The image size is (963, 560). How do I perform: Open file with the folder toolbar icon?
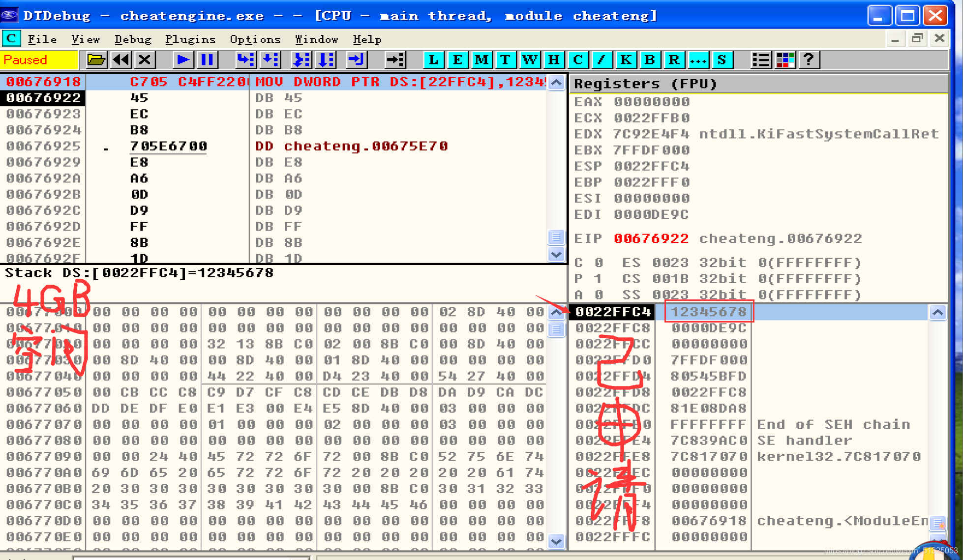(x=96, y=60)
